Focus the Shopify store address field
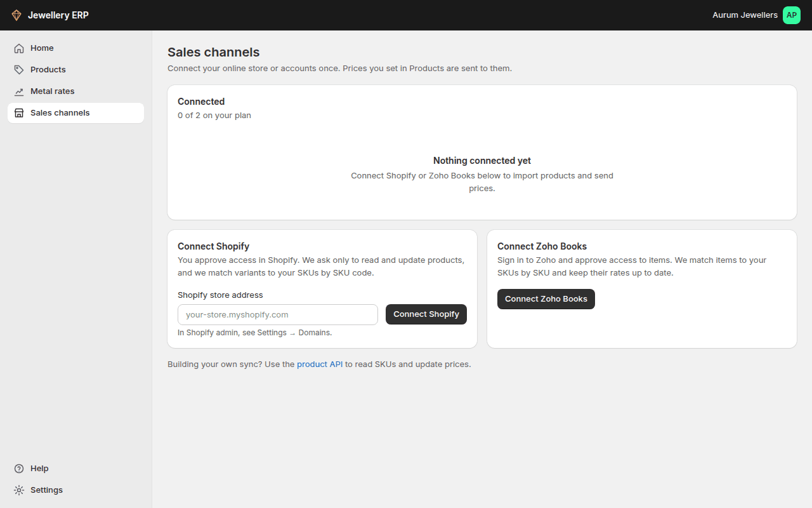This screenshot has height=508, width=812. 278,314
